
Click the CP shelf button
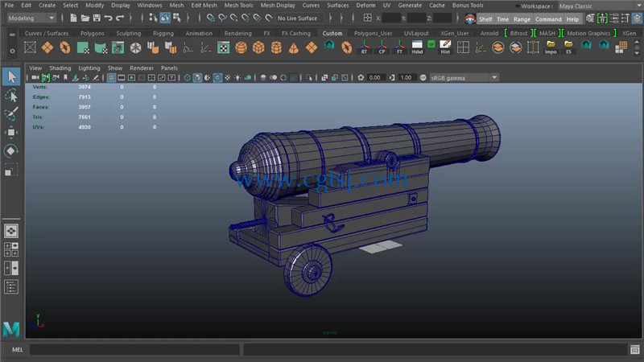382,47
